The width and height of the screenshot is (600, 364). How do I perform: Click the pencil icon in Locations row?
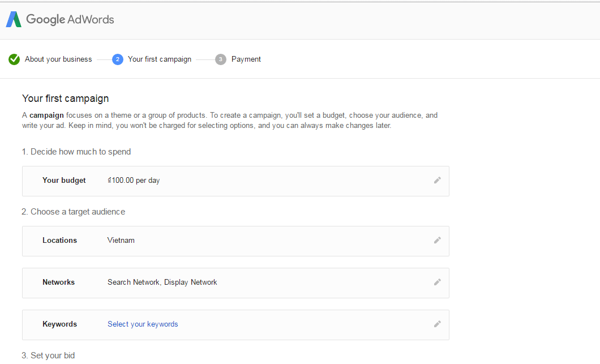point(437,241)
